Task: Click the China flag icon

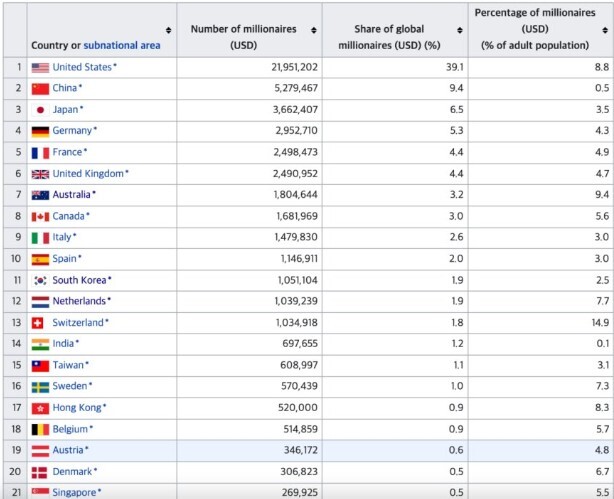Action: (x=40, y=88)
